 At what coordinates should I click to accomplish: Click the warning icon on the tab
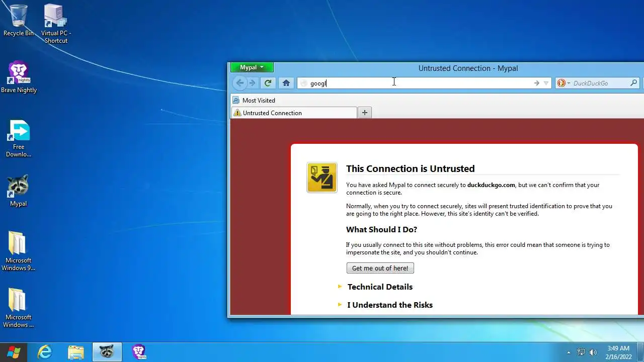click(237, 113)
